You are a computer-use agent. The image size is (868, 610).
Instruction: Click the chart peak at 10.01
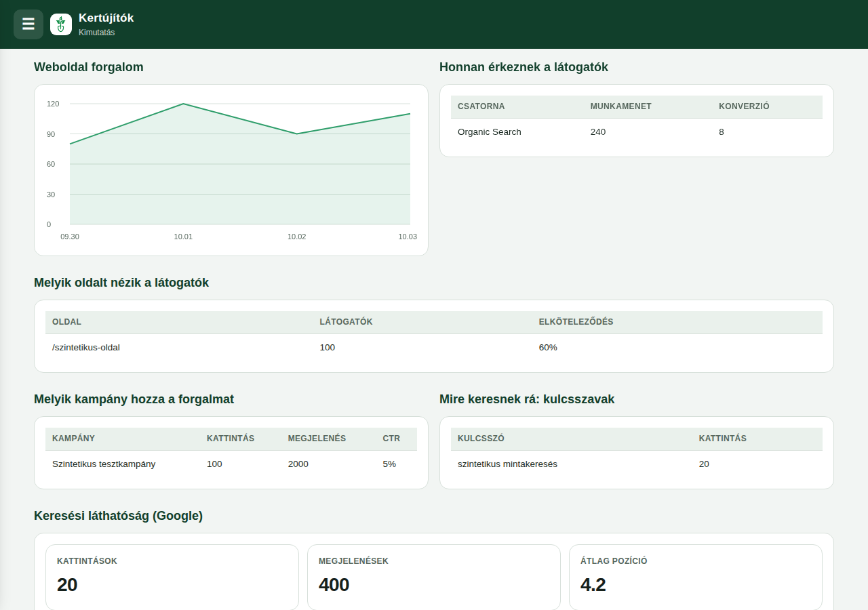(x=183, y=104)
